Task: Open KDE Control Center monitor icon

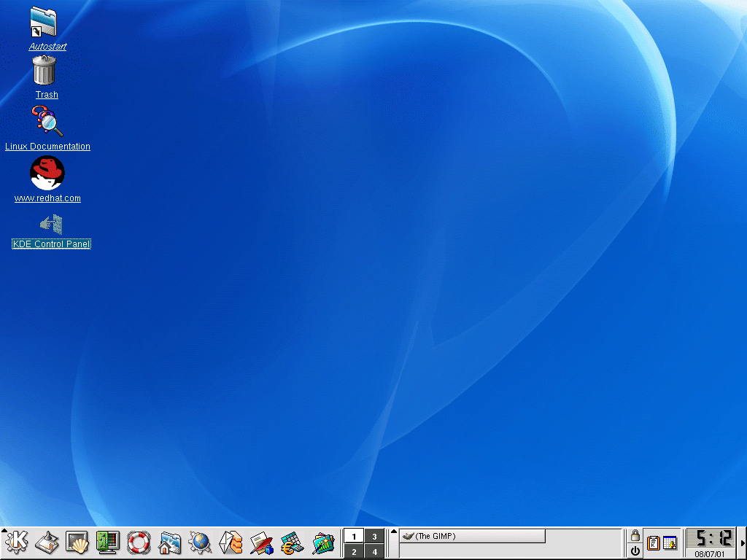Action: (x=108, y=542)
